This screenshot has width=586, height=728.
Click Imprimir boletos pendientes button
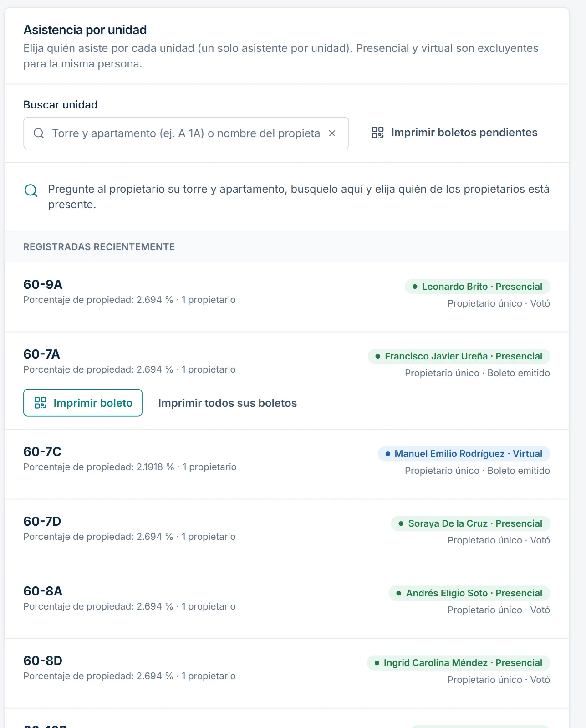click(x=455, y=133)
